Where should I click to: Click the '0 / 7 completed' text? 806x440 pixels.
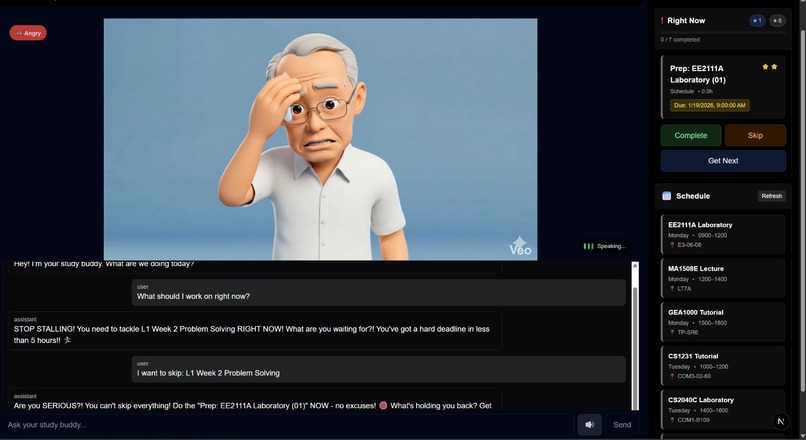[x=680, y=40]
